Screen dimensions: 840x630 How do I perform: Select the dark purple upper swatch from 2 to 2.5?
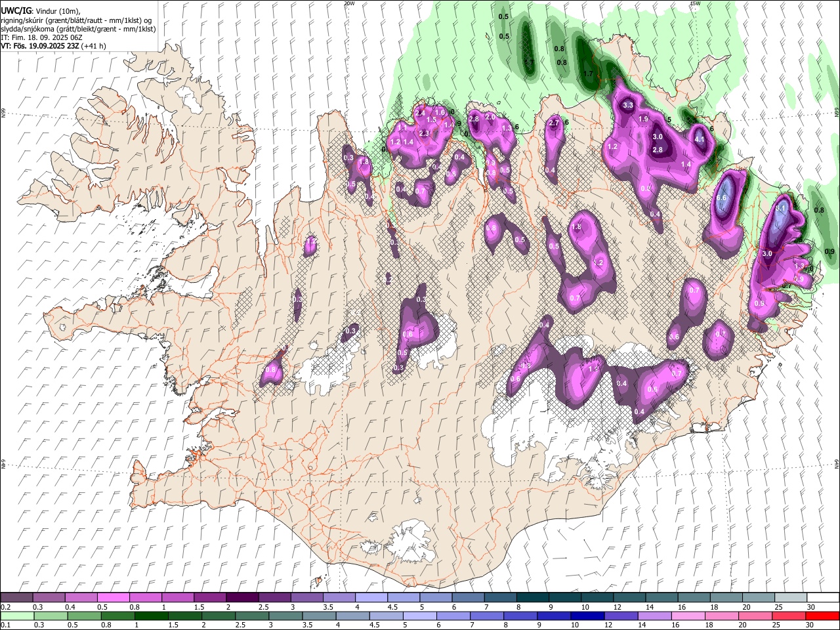pos(242,597)
